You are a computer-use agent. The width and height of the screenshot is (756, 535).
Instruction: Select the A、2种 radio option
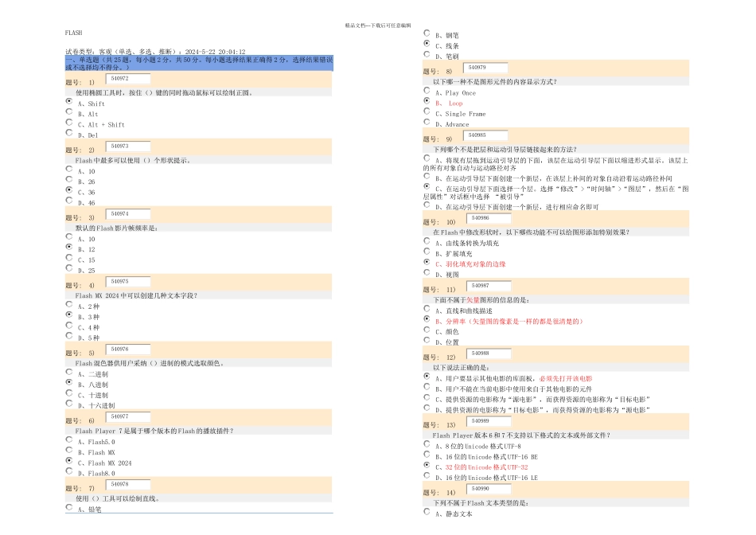(x=69, y=304)
